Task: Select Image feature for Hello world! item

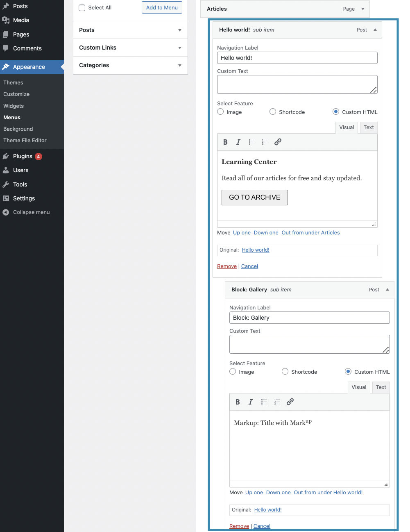Action: click(x=220, y=111)
